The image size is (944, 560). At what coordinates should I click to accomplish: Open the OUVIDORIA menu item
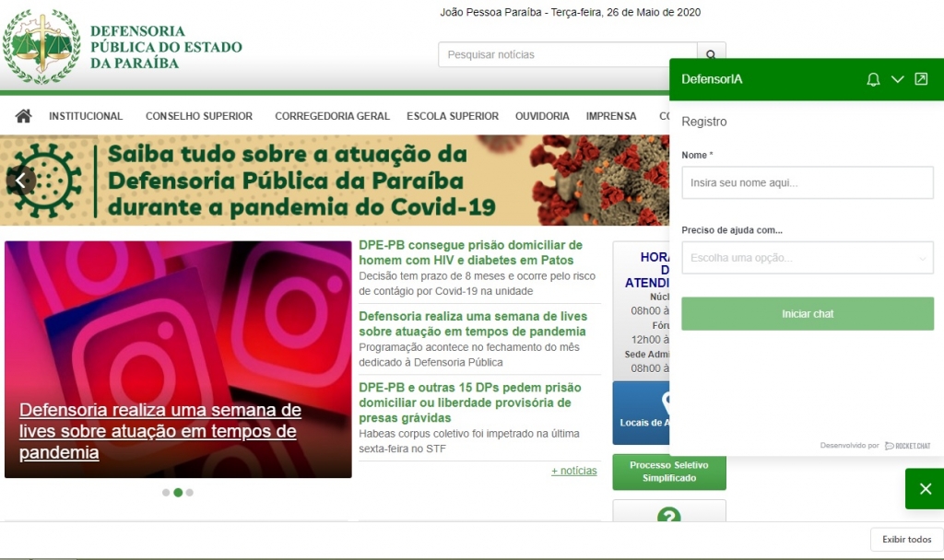click(542, 116)
